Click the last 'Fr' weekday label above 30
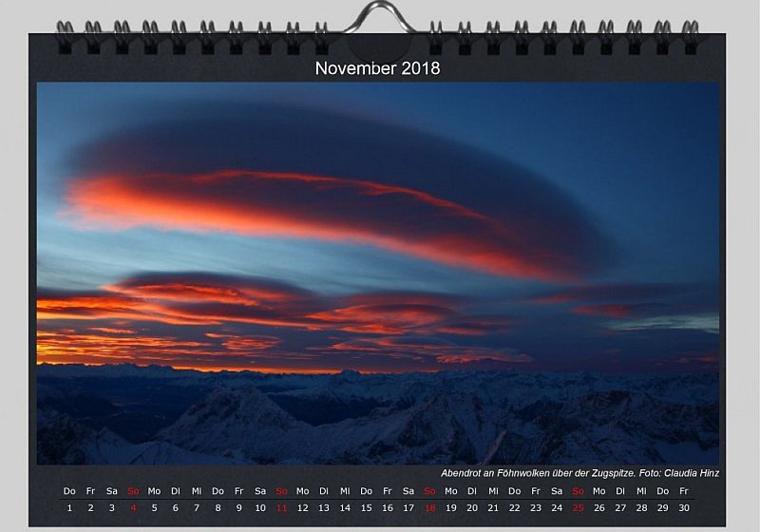The width and height of the screenshot is (760, 532). point(684,491)
